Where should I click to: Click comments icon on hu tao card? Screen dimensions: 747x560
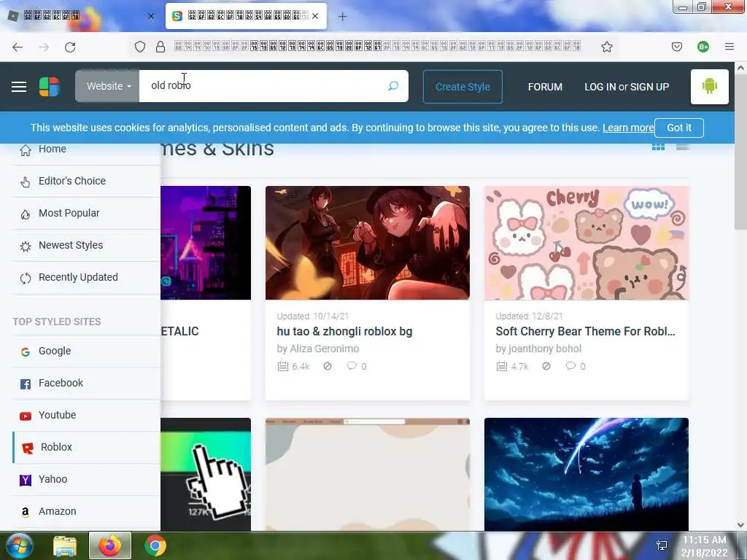(x=352, y=366)
